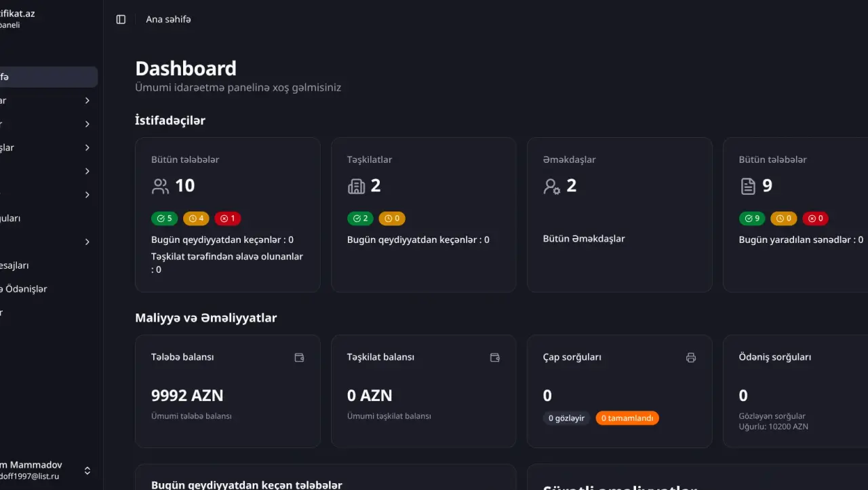Click the Dashboard heading
Image resolution: width=868 pixels, height=490 pixels.
click(x=186, y=69)
